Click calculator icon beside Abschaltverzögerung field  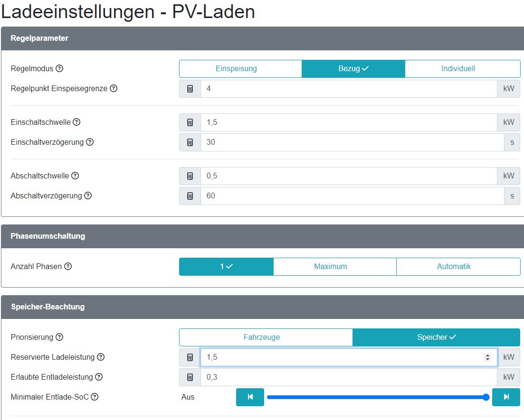tap(190, 196)
